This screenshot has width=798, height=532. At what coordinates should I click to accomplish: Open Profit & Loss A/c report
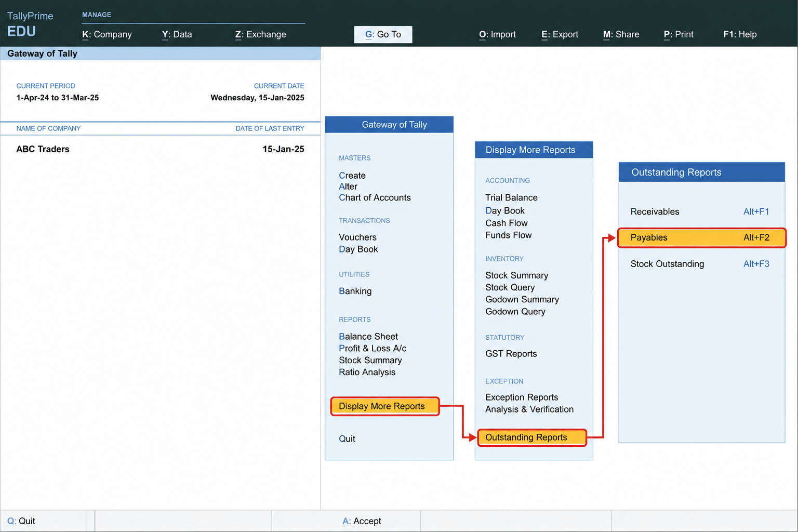pyautogui.click(x=373, y=349)
